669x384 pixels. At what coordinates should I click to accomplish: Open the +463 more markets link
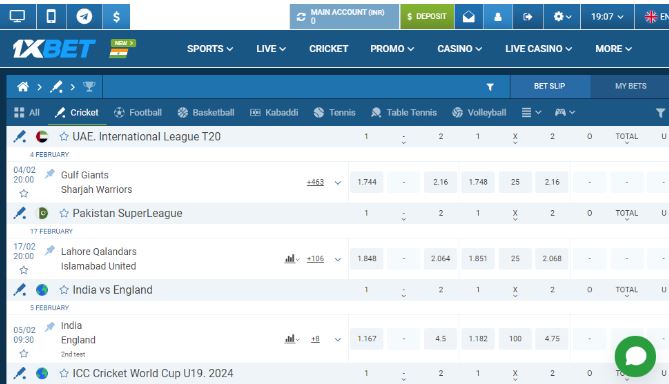pyautogui.click(x=315, y=182)
